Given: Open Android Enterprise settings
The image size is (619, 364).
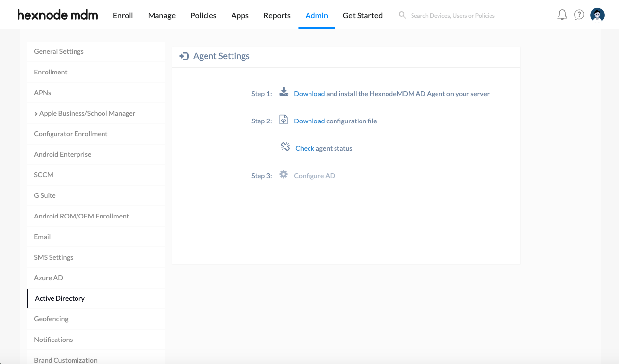Looking at the screenshot, I should (96, 154).
